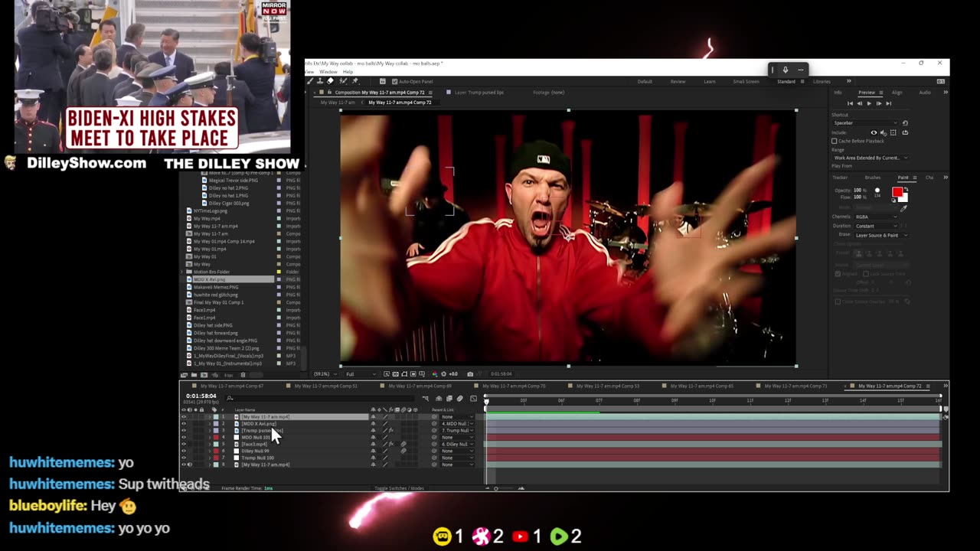Screen dimensions: 980x551
Task: Open timeline tab My Way Comp 71
Action: point(795,386)
